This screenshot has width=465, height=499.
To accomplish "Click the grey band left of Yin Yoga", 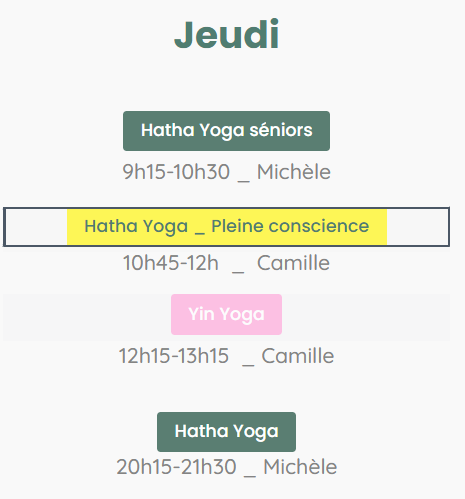I will tap(87, 317).
